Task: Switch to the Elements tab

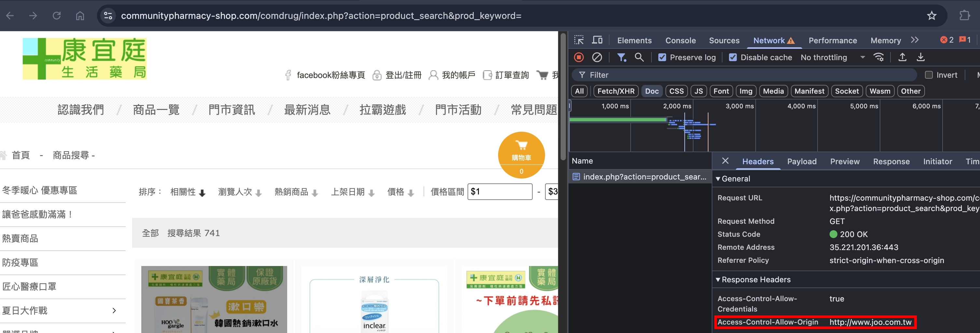Action: [634, 40]
